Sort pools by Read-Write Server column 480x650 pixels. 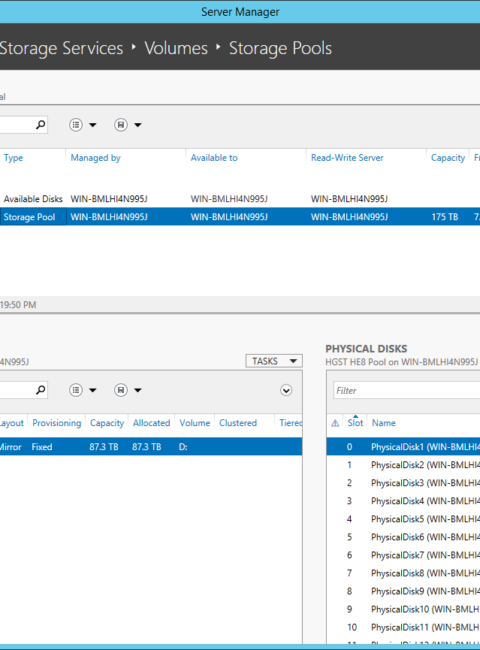(347, 158)
